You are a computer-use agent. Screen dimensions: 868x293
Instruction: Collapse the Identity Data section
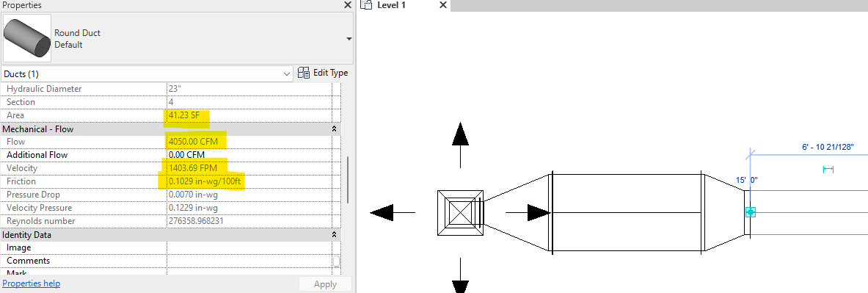tap(334, 235)
